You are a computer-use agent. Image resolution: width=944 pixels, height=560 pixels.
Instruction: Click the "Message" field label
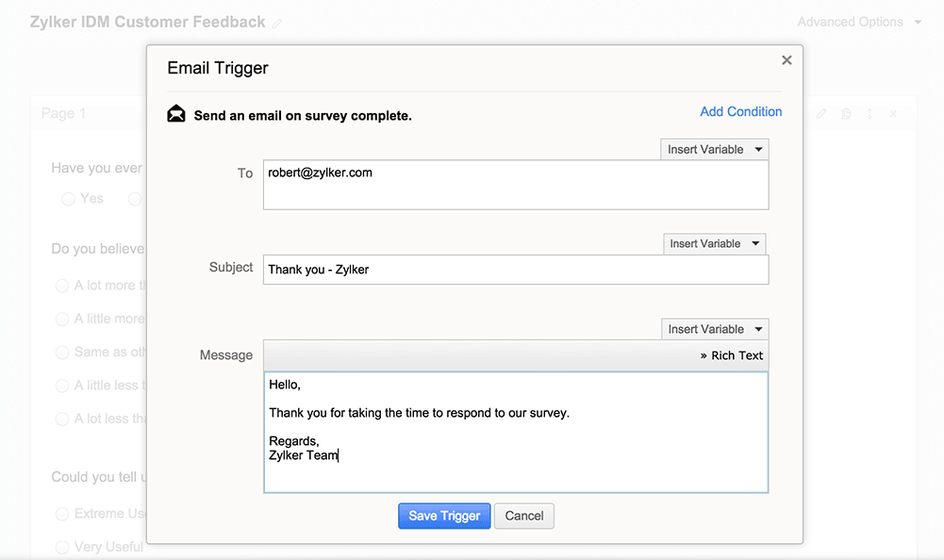click(x=226, y=355)
